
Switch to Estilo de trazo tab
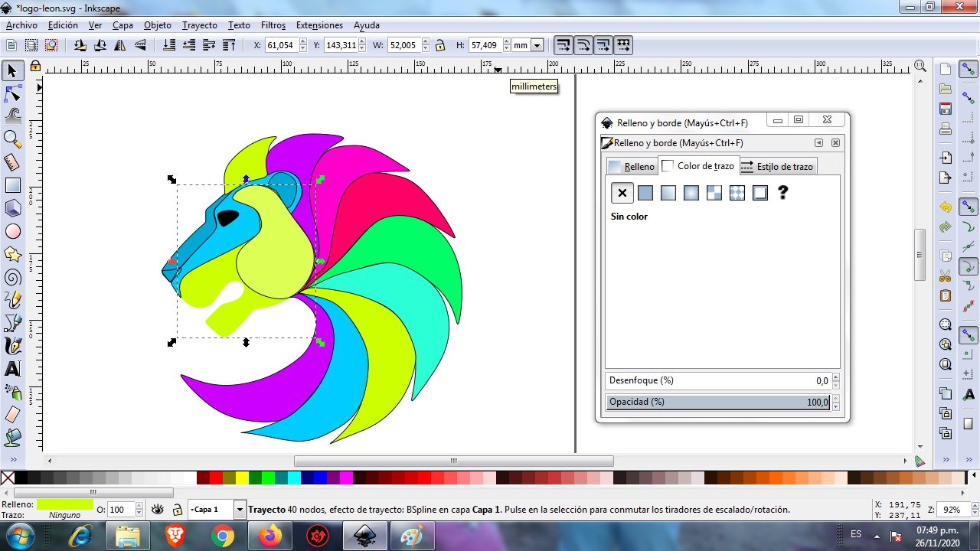[x=777, y=166]
